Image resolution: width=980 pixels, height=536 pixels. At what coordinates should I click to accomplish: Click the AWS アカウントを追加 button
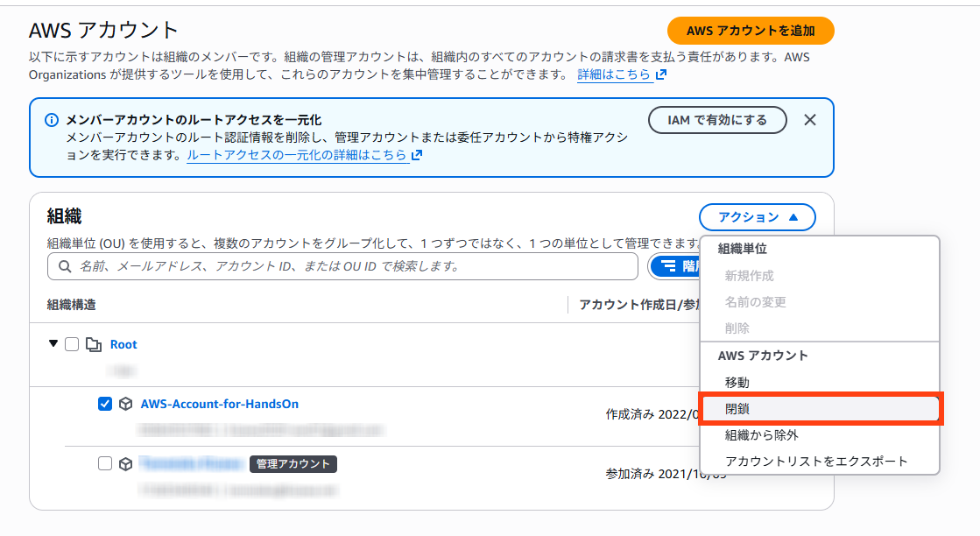pyautogui.click(x=751, y=31)
